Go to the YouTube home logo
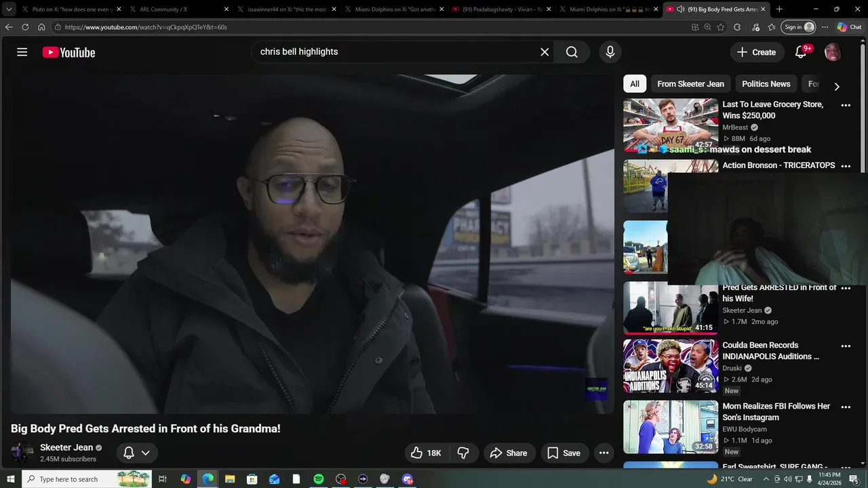The width and height of the screenshot is (868, 488). click(68, 52)
